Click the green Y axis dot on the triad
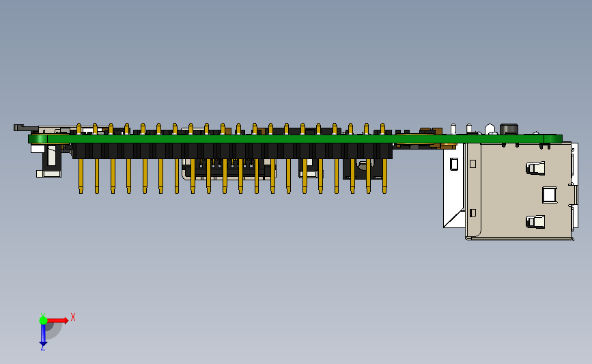The image size is (592, 364). [43, 320]
